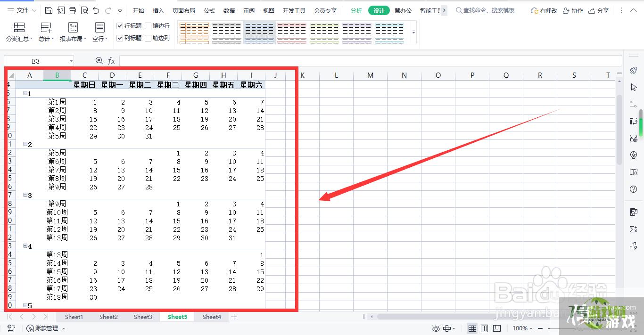Open the quick access toolbar dropdown arrow
The height and width of the screenshot is (335, 644).
tap(120, 10)
